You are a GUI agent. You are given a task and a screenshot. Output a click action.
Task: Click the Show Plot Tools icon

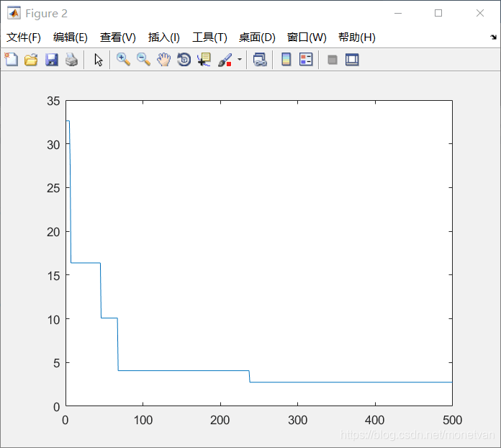[x=352, y=60]
